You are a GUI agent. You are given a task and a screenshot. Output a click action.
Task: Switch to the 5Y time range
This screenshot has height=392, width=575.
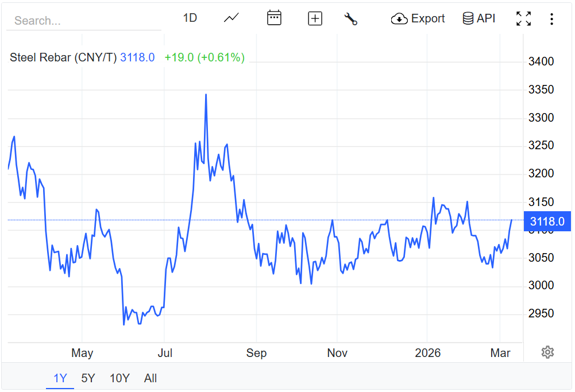(x=88, y=378)
